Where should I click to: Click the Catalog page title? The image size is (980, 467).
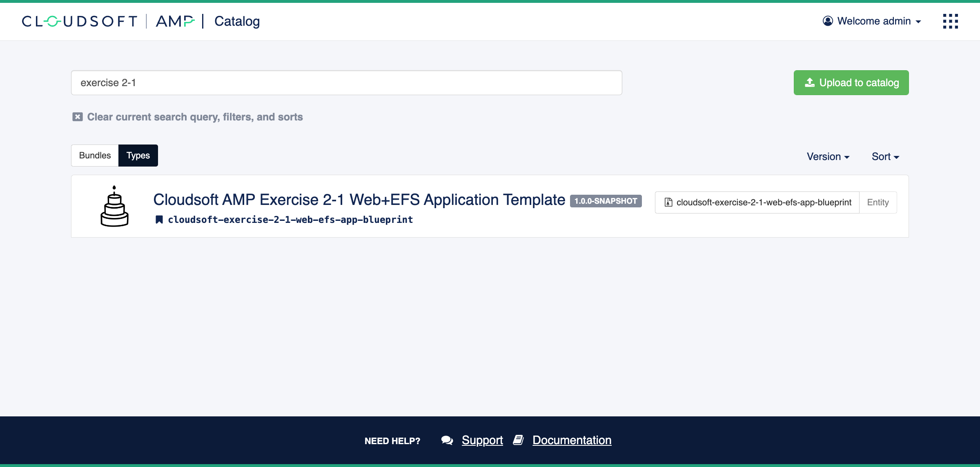coord(237,21)
